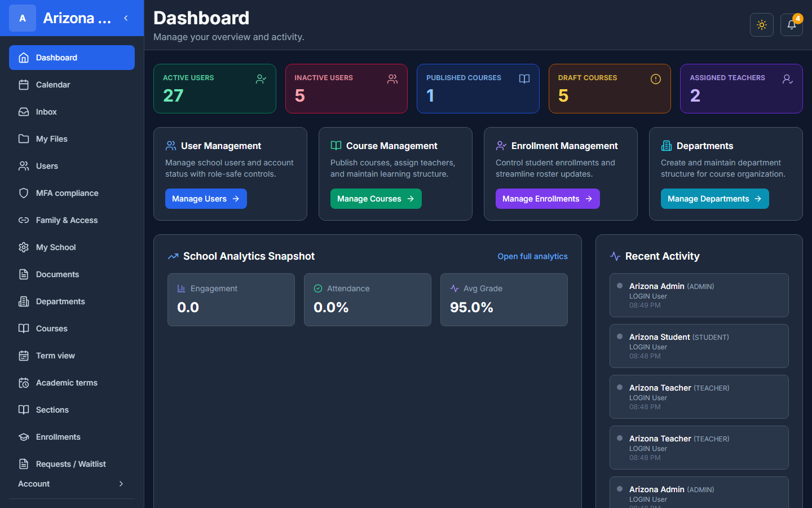The width and height of the screenshot is (812, 508).
Task: Select the Dashboard item in sidebar
Action: click(x=72, y=58)
